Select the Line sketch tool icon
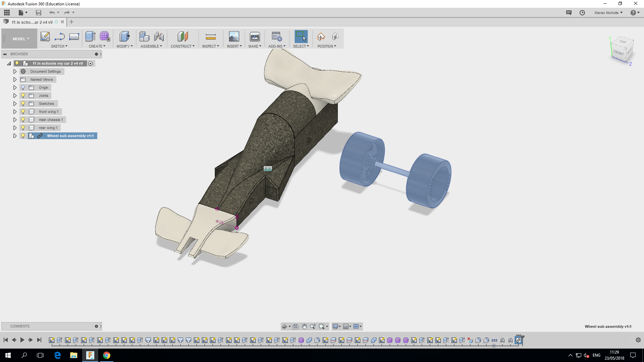Image resolution: width=644 pixels, height=362 pixels. click(60, 37)
